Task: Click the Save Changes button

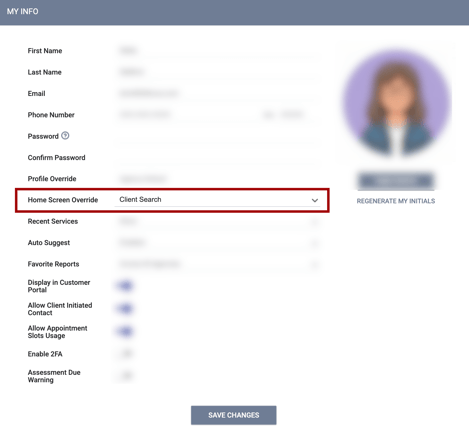Action: tap(234, 415)
